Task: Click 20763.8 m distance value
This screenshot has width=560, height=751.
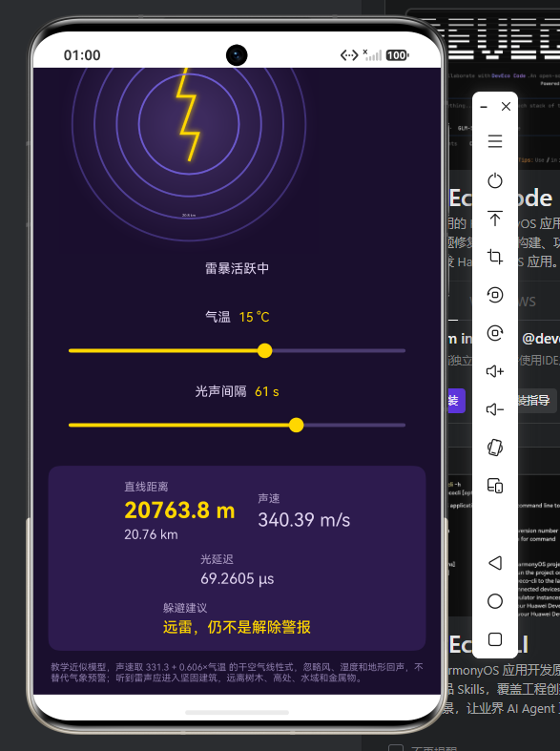Action: 179,511
